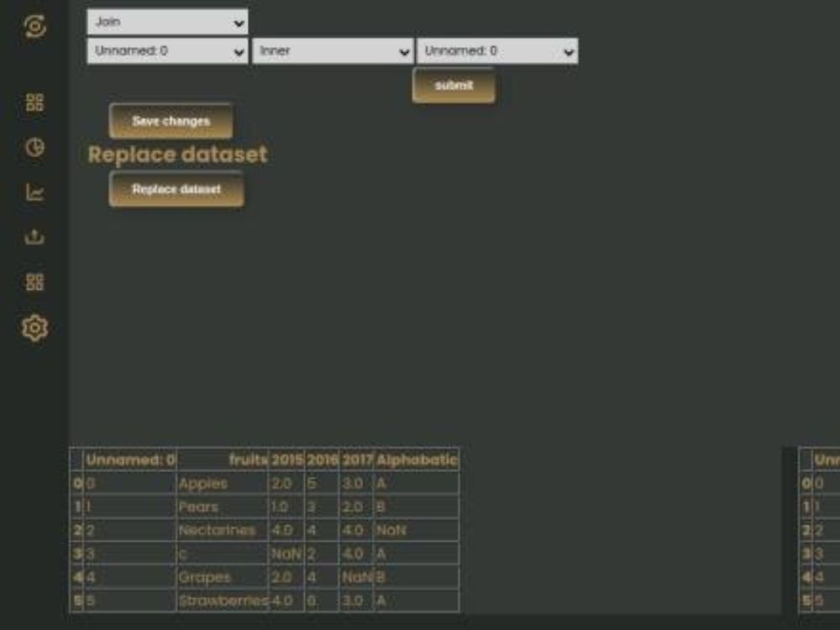The image size is (840, 630).
Task: Click the Nectarines cell
Action: pyautogui.click(x=223, y=530)
